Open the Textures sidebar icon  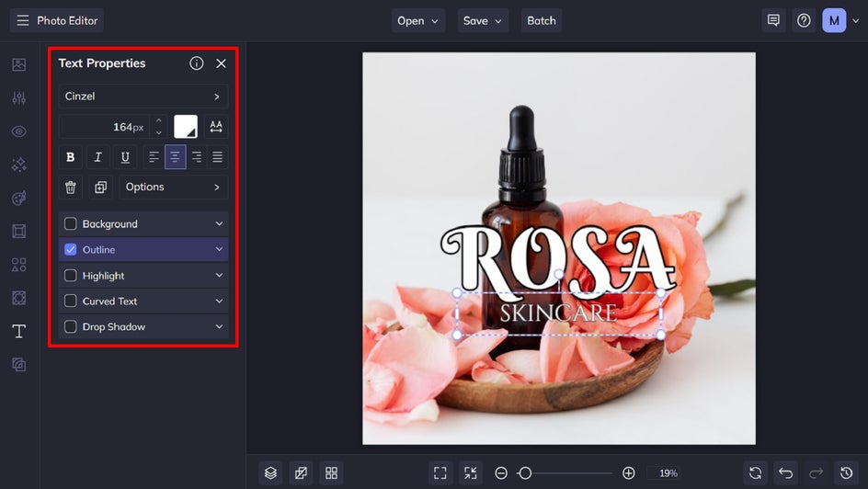pyautogui.click(x=18, y=365)
